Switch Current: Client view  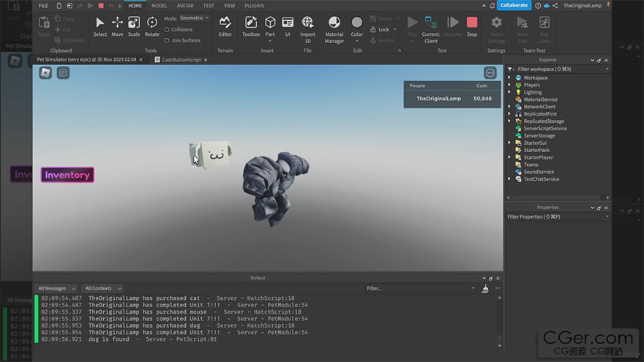coord(431,29)
